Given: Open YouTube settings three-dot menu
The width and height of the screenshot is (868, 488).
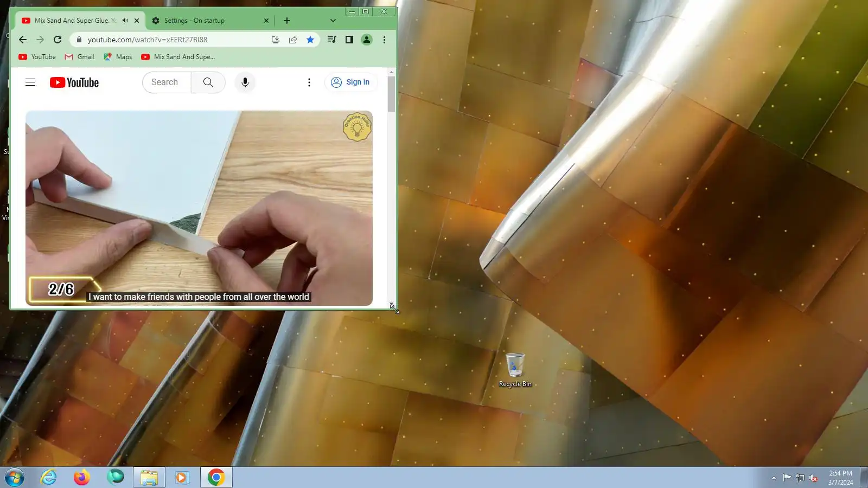Looking at the screenshot, I should (x=309, y=82).
